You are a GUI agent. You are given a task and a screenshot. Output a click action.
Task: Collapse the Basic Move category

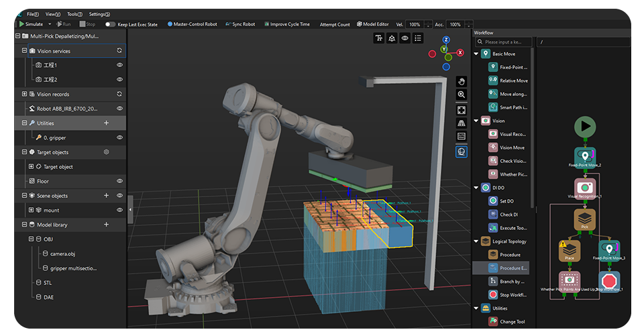476,54
